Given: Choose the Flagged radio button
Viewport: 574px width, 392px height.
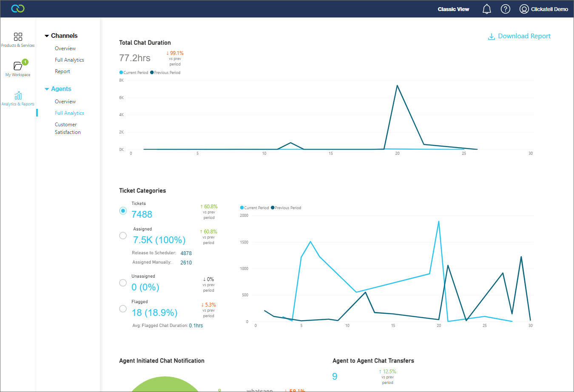Looking at the screenshot, I should click(x=123, y=309).
